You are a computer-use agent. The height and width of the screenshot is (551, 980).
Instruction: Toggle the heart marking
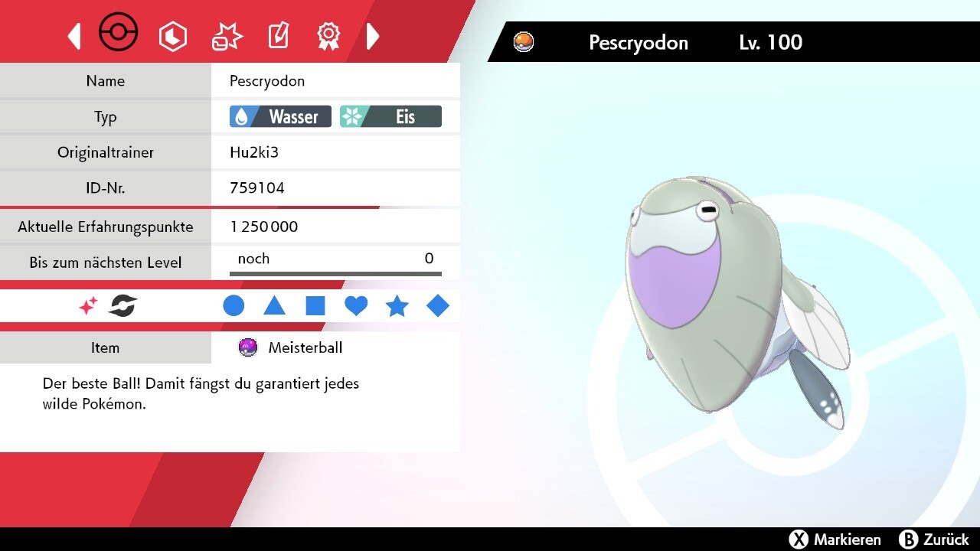pos(356,306)
